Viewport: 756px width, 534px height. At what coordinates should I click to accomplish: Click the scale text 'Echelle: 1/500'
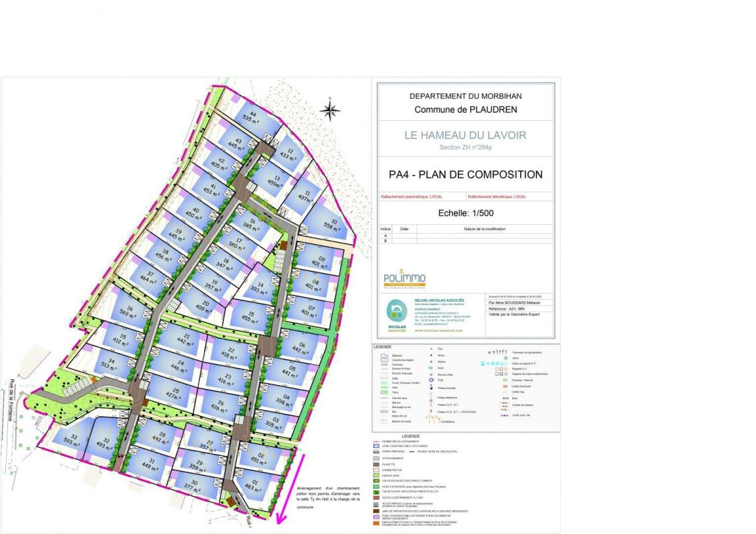(465, 213)
